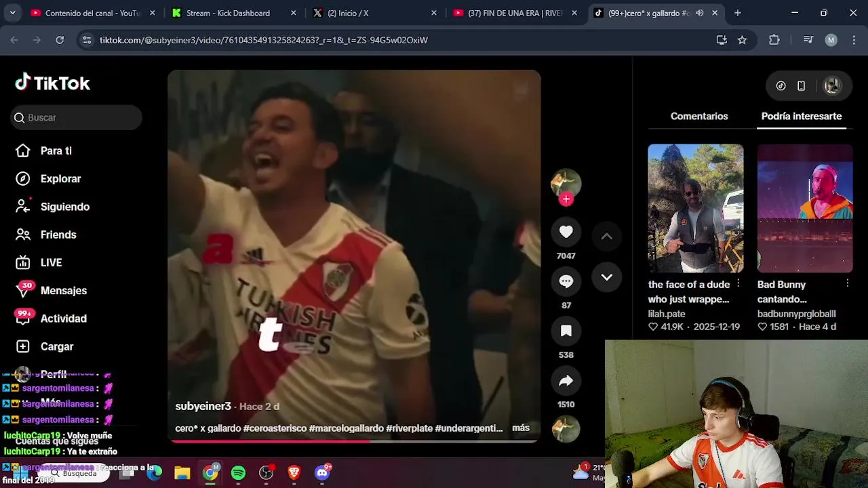Open Chrome extensions puzzle icon
The width and height of the screenshot is (868, 488).
(774, 40)
